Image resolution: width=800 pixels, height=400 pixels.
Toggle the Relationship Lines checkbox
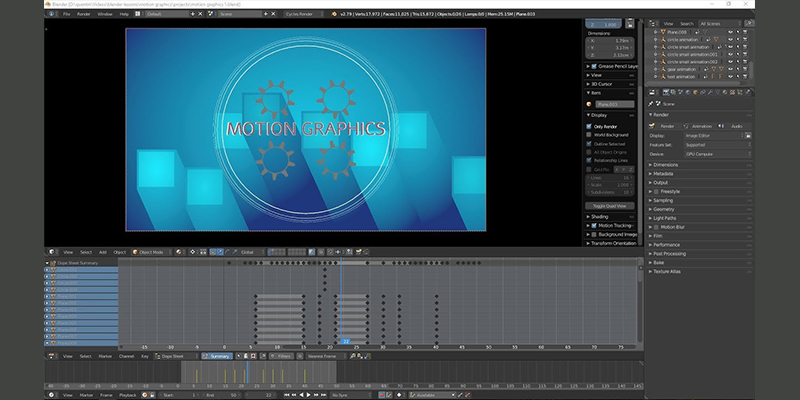(589, 160)
